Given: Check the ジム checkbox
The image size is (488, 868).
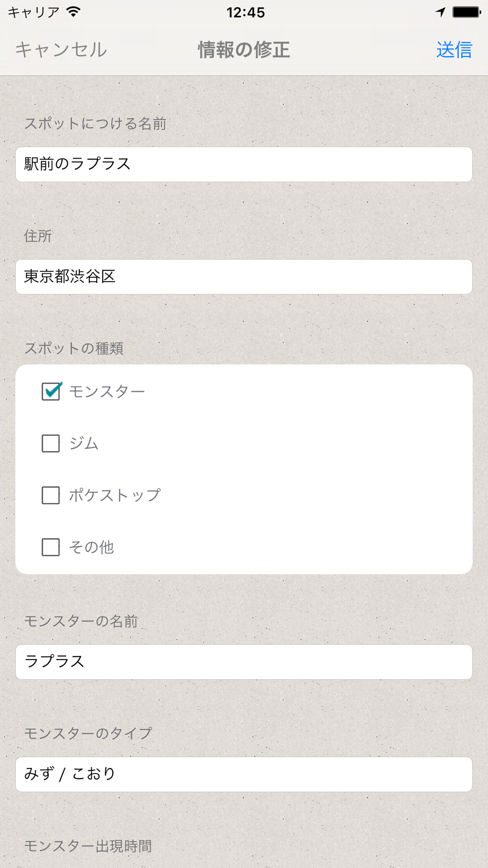Looking at the screenshot, I should pyautogui.click(x=50, y=443).
